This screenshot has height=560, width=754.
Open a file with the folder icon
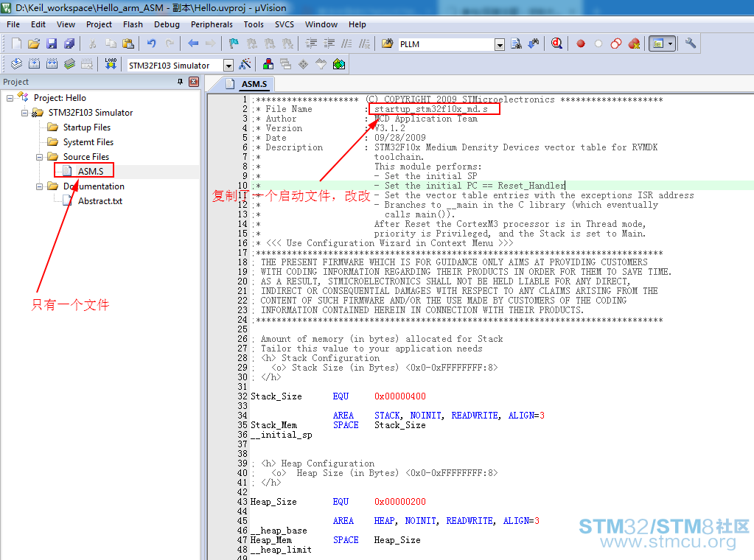pos(34,43)
